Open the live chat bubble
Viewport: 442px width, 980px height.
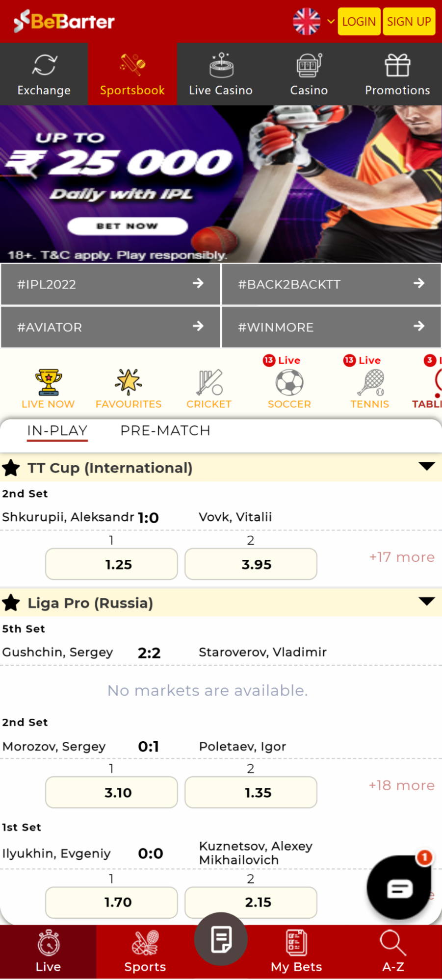399,887
